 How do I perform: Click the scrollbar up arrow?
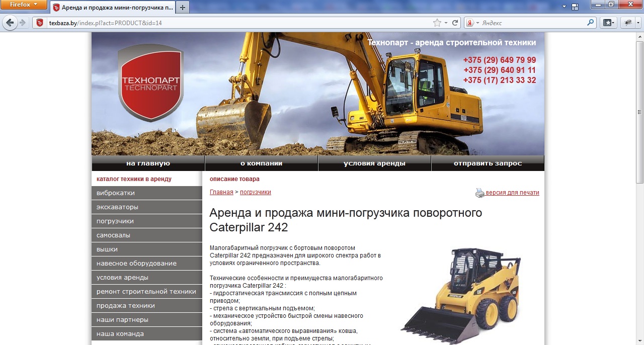click(639, 37)
